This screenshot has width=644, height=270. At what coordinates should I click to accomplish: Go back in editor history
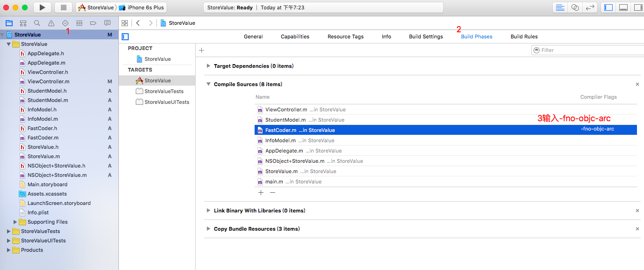pos(138,23)
